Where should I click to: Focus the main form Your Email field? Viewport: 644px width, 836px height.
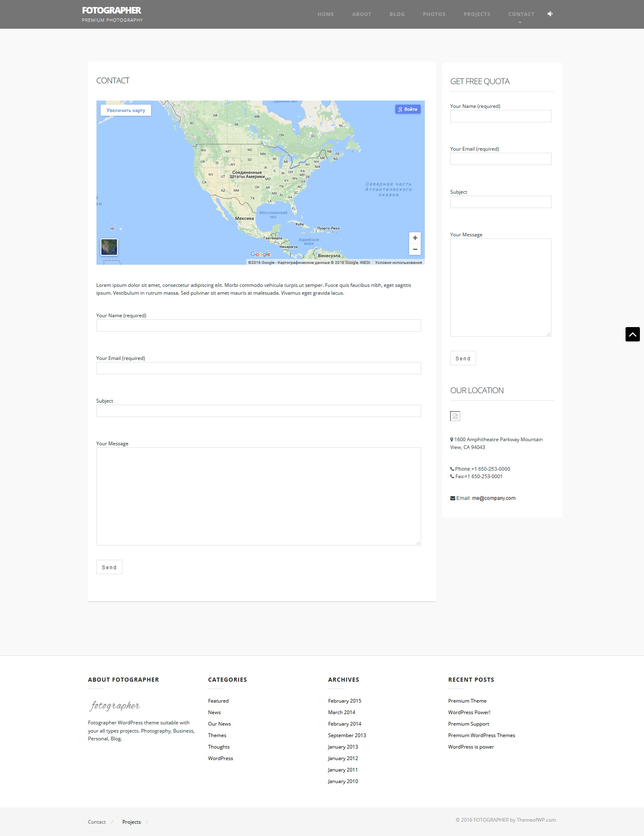point(259,368)
